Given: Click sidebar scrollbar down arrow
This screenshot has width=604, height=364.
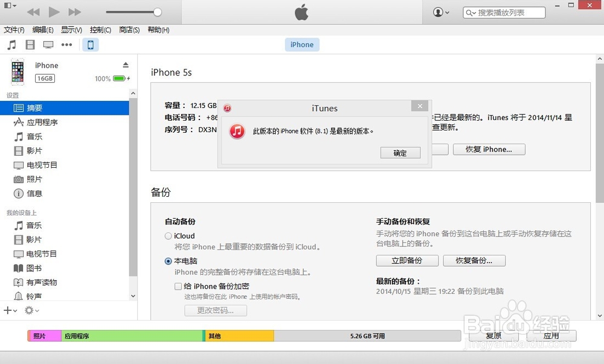Looking at the screenshot, I should point(133,296).
